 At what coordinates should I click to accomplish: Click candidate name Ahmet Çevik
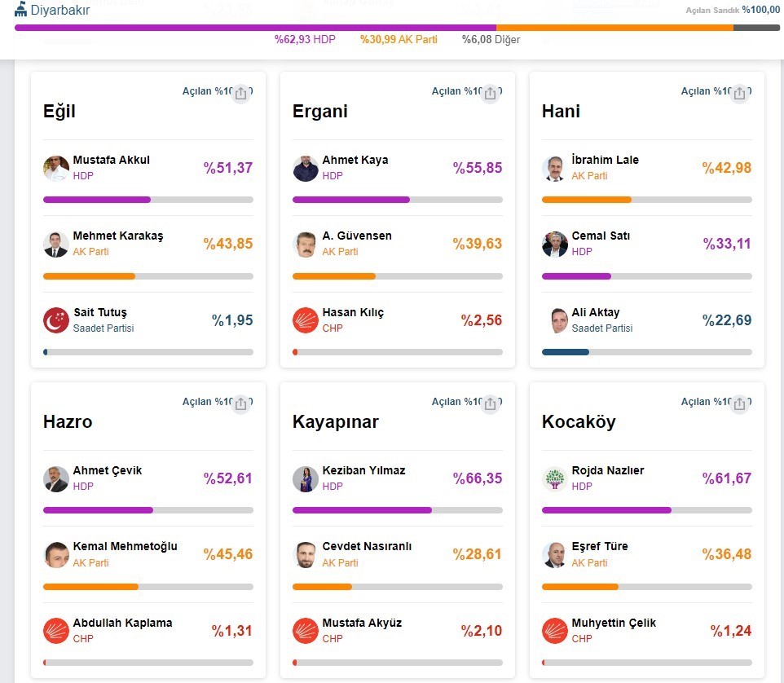pyautogui.click(x=108, y=470)
